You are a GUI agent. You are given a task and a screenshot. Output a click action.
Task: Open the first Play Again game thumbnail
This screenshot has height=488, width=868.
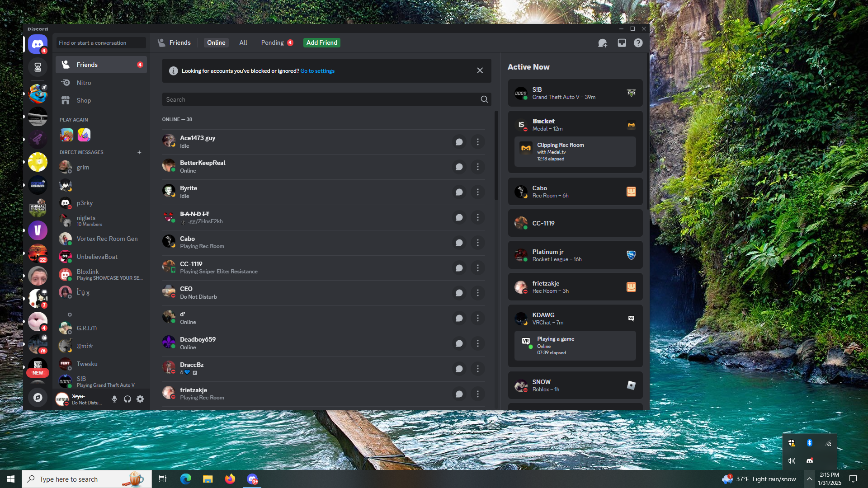point(66,135)
